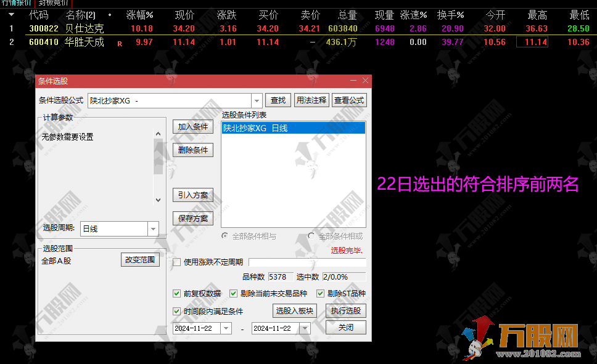Save scheme with 保存方案

tap(192, 218)
